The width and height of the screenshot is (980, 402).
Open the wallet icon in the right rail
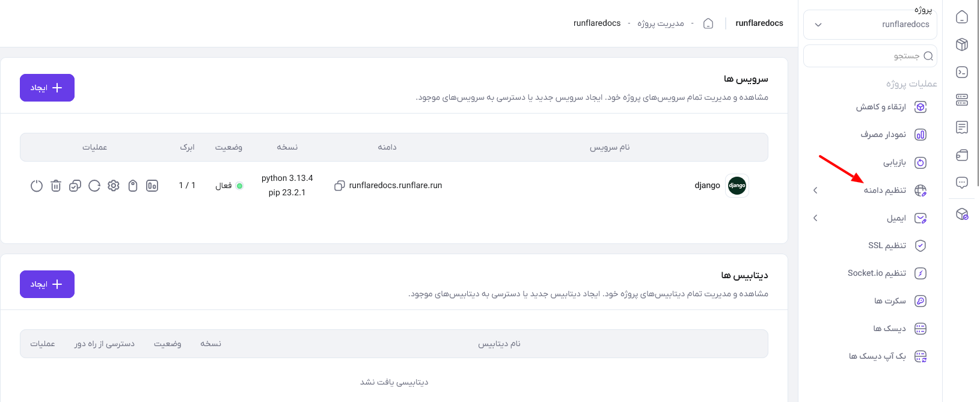(x=962, y=155)
